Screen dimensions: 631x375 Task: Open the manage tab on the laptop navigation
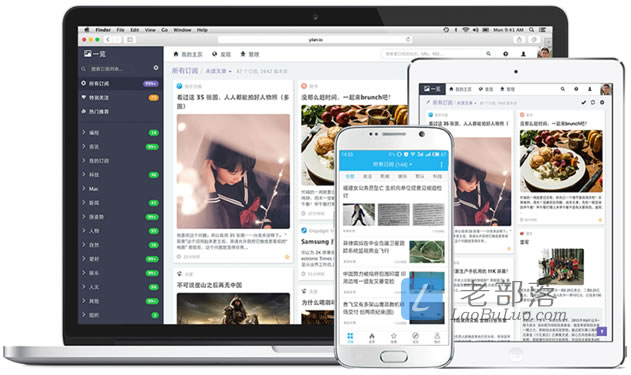[250, 54]
